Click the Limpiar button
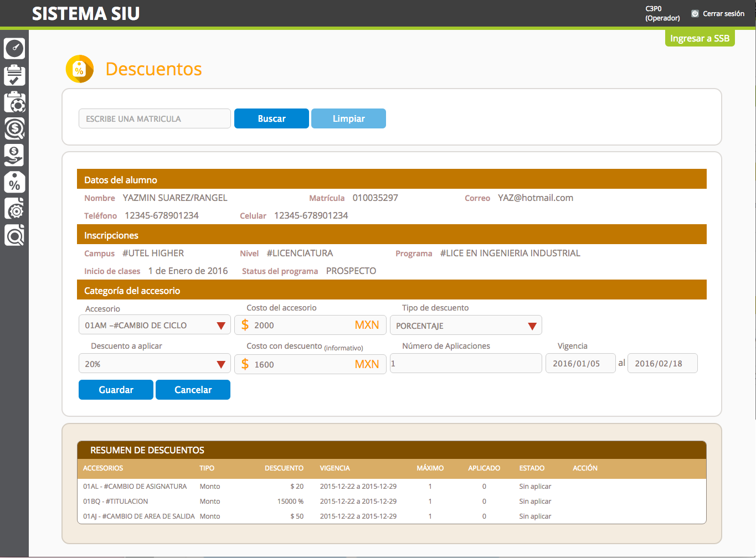Screen dimensions: 756x558 (x=348, y=118)
